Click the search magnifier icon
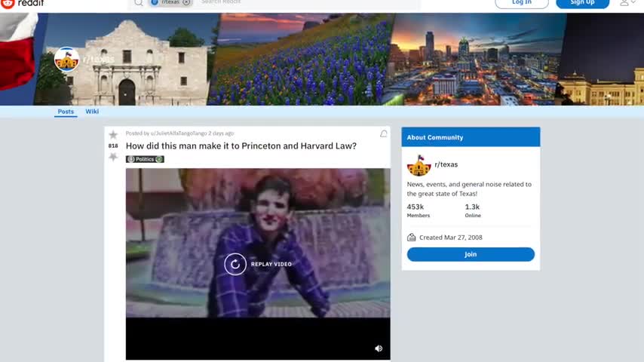 pyautogui.click(x=139, y=2)
